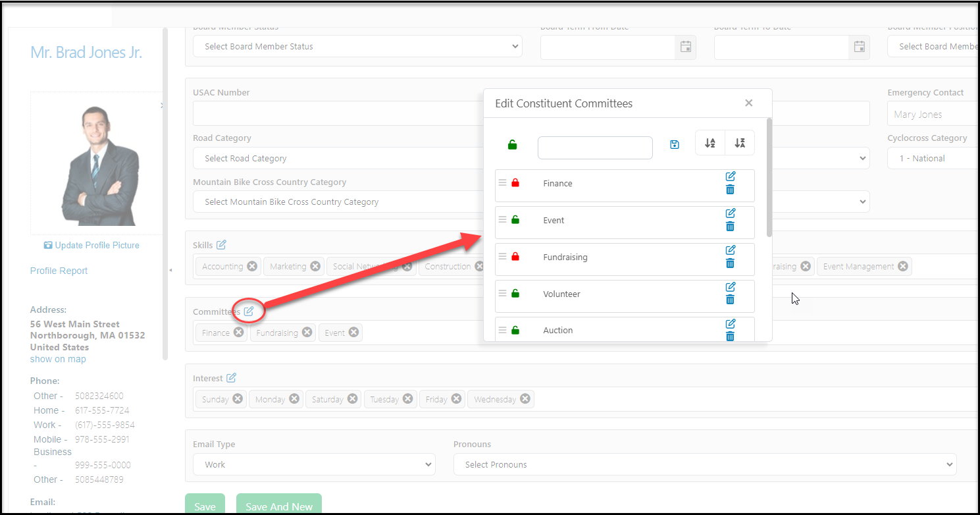Remove the Fundraising tag from Committees
Viewport: 980px width, 515px height.
[x=307, y=333]
